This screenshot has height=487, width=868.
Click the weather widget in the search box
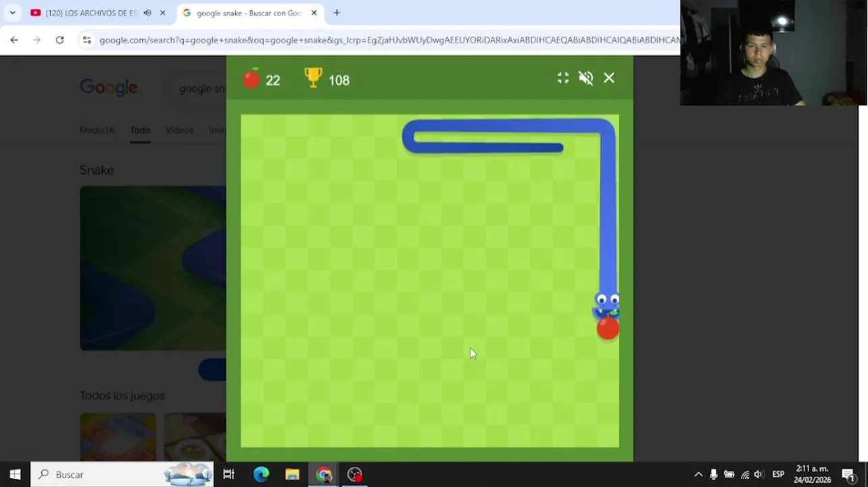pos(188,474)
